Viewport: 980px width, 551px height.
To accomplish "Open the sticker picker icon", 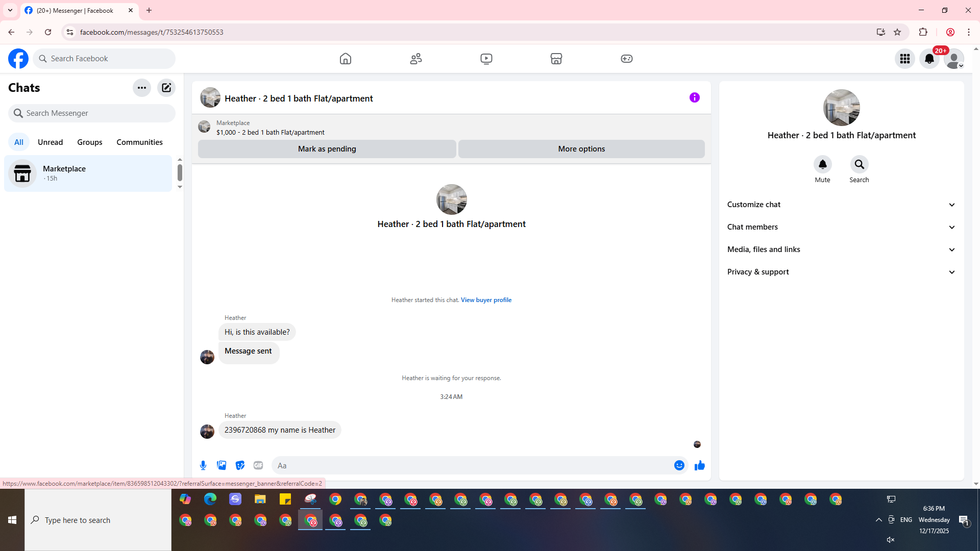I will coord(240,465).
